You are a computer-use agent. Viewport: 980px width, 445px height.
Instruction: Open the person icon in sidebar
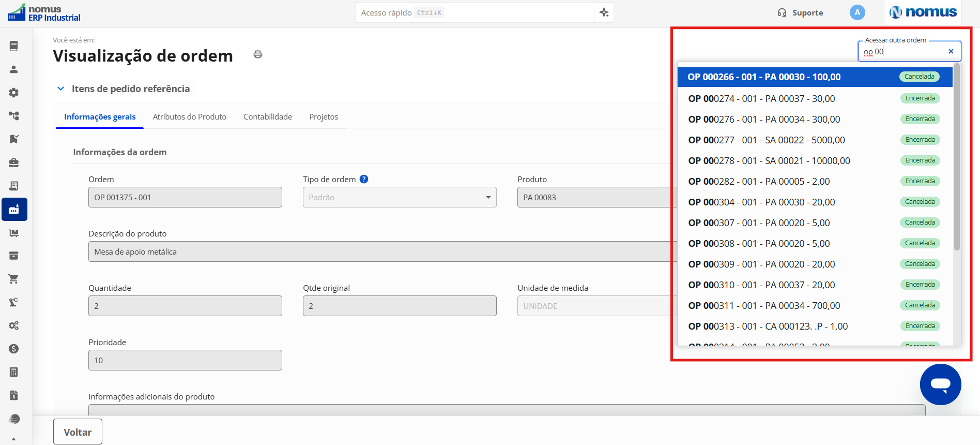point(14,69)
